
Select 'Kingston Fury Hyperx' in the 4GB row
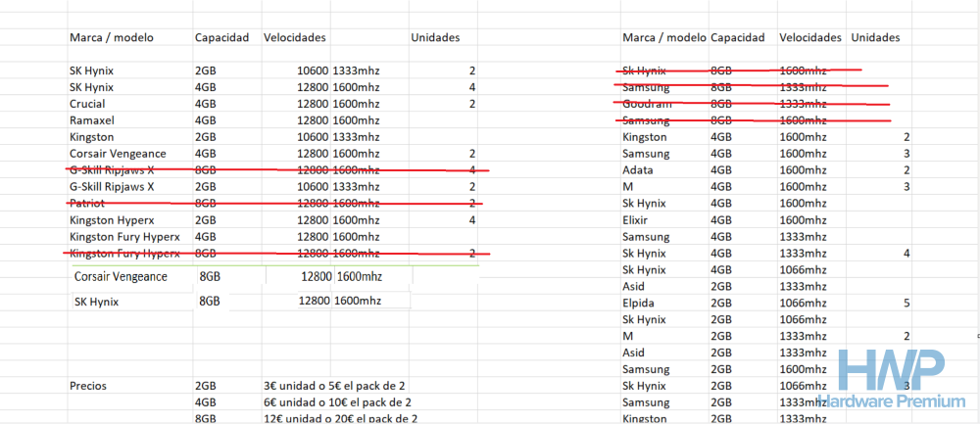click(x=125, y=237)
